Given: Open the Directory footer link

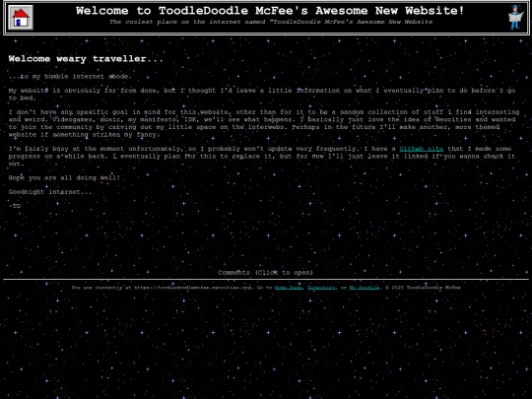Looking at the screenshot, I should click(x=321, y=288).
